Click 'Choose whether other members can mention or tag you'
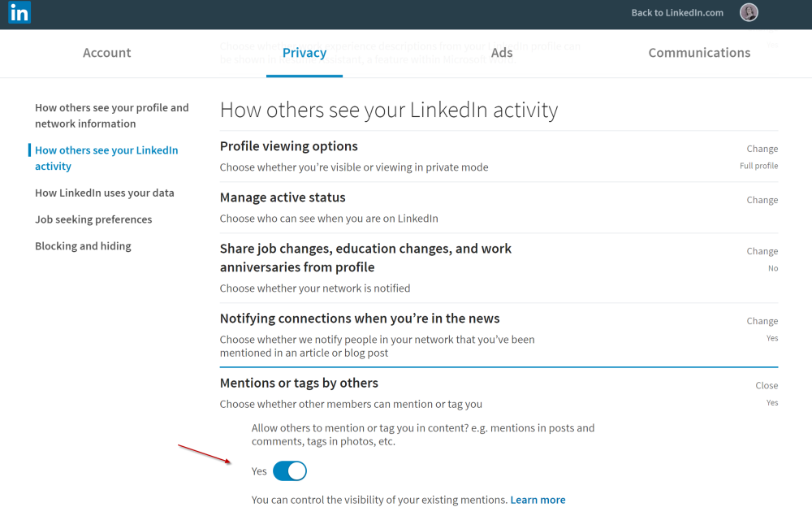 [351, 404]
